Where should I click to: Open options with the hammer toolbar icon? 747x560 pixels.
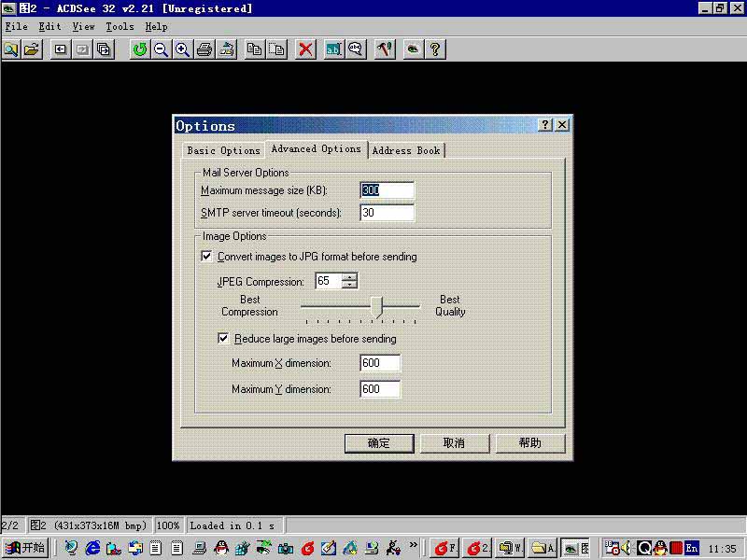tap(385, 49)
